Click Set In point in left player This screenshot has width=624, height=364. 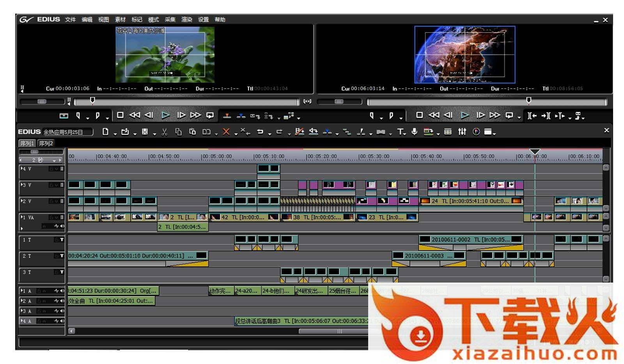tap(78, 116)
